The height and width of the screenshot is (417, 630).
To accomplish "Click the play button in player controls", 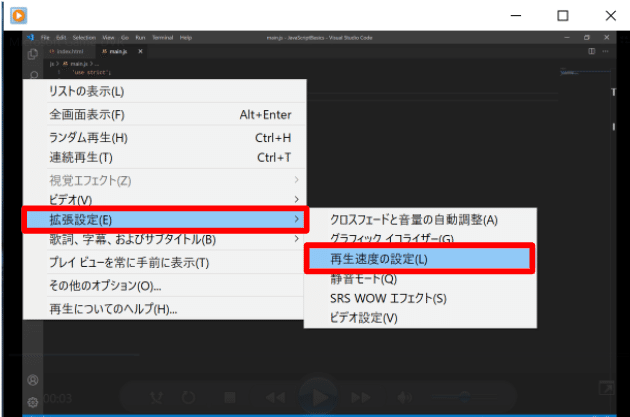I will [318, 397].
